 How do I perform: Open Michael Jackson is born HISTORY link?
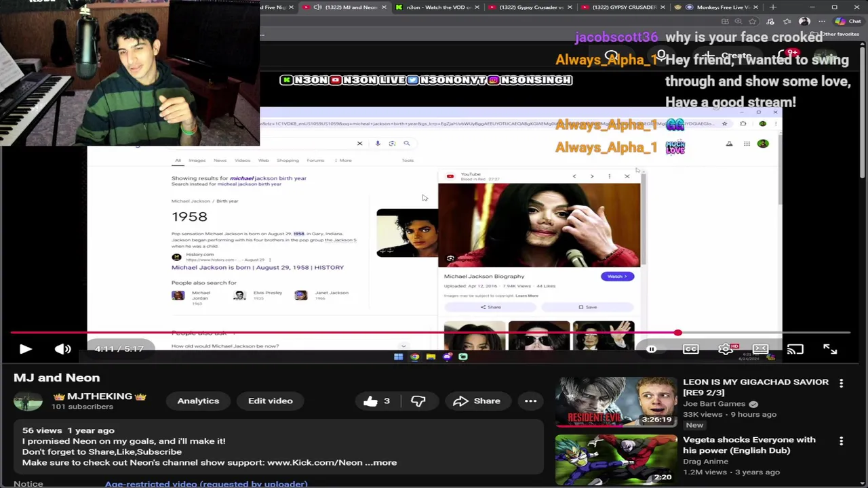coord(258,267)
